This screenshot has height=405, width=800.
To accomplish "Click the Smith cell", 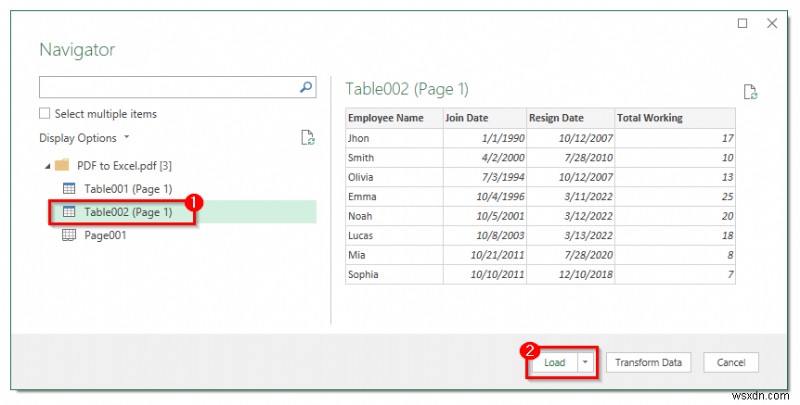I will click(x=394, y=158).
